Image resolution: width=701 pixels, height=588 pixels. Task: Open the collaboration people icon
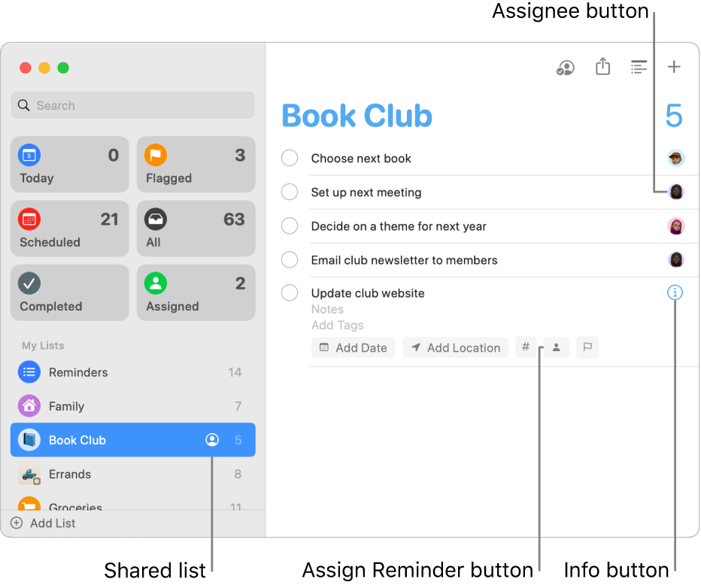[x=565, y=68]
